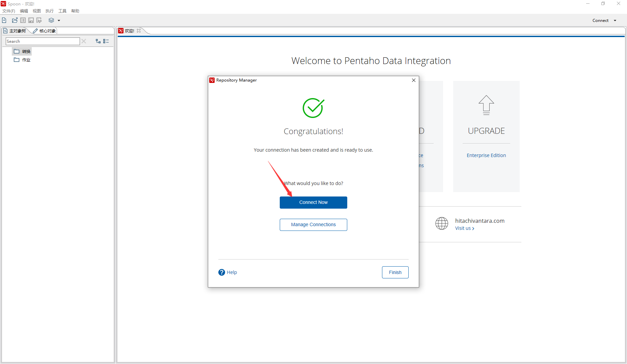Select the 转换 folder in tree
The height and width of the screenshot is (364, 627).
22,52
